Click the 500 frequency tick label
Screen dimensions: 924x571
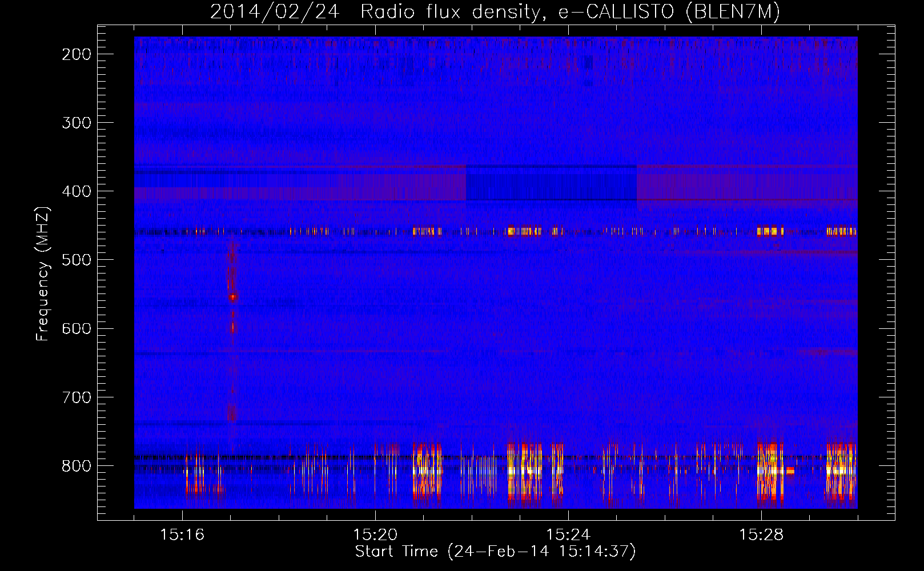(x=77, y=260)
